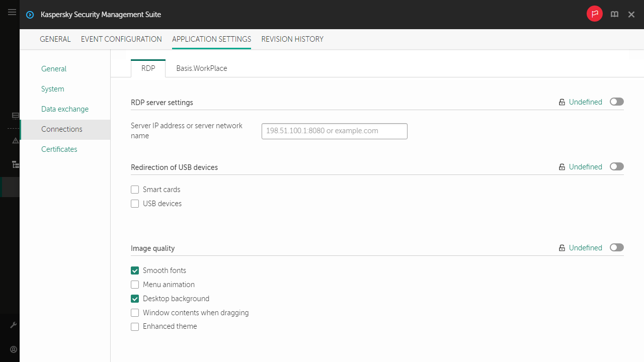
Task: Toggle the Image quality switch
Action: pos(616,247)
